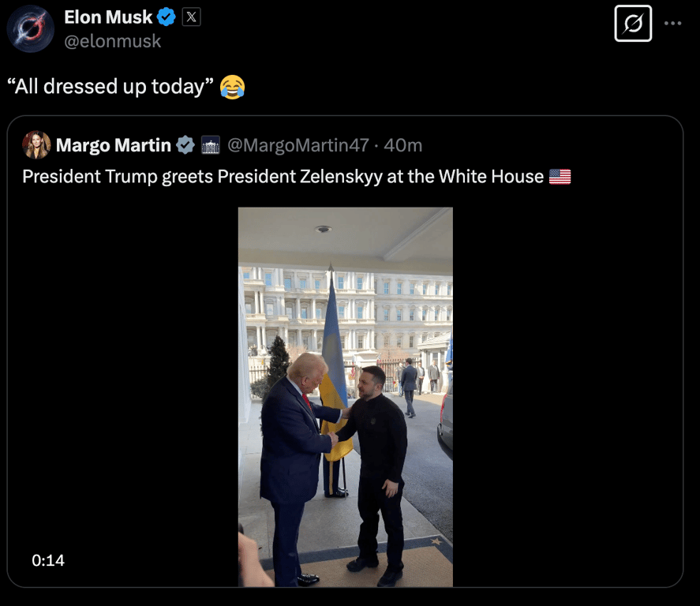Click the US flag emoji in the quoted post
This screenshot has width=700, height=606.
tap(560, 176)
